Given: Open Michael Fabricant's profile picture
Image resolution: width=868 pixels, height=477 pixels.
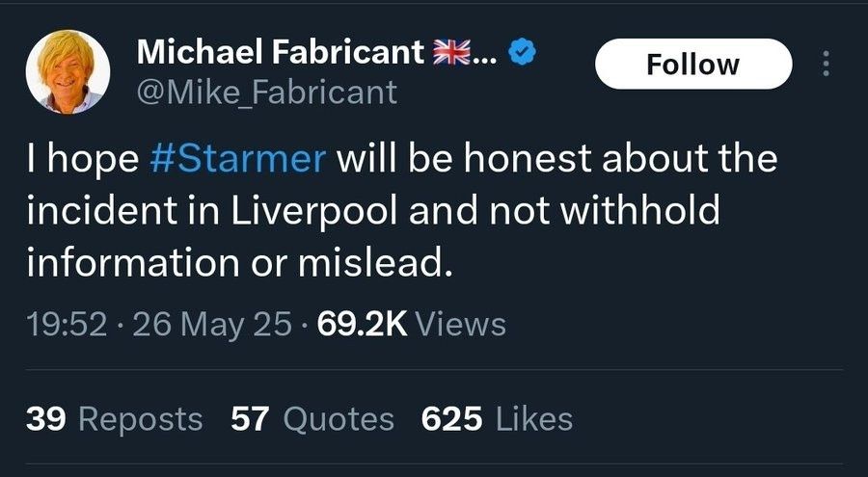Looking at the screenshot, I should 68,72.
